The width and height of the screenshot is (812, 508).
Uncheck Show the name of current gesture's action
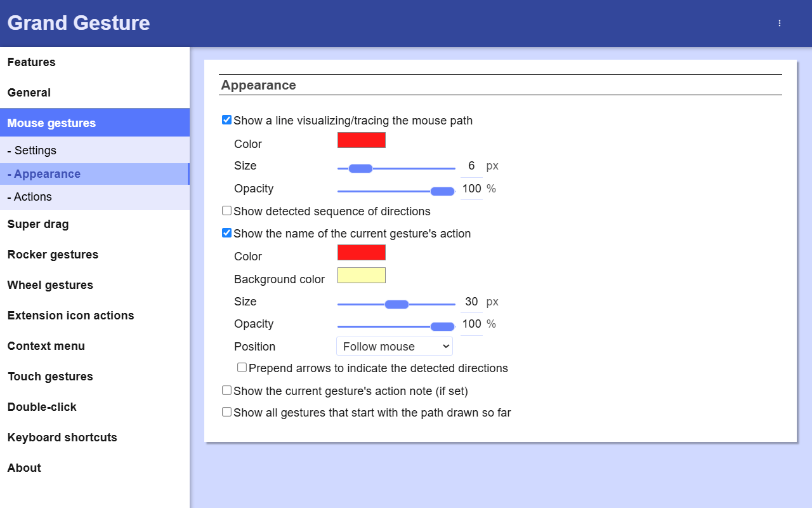click(226, 233)
